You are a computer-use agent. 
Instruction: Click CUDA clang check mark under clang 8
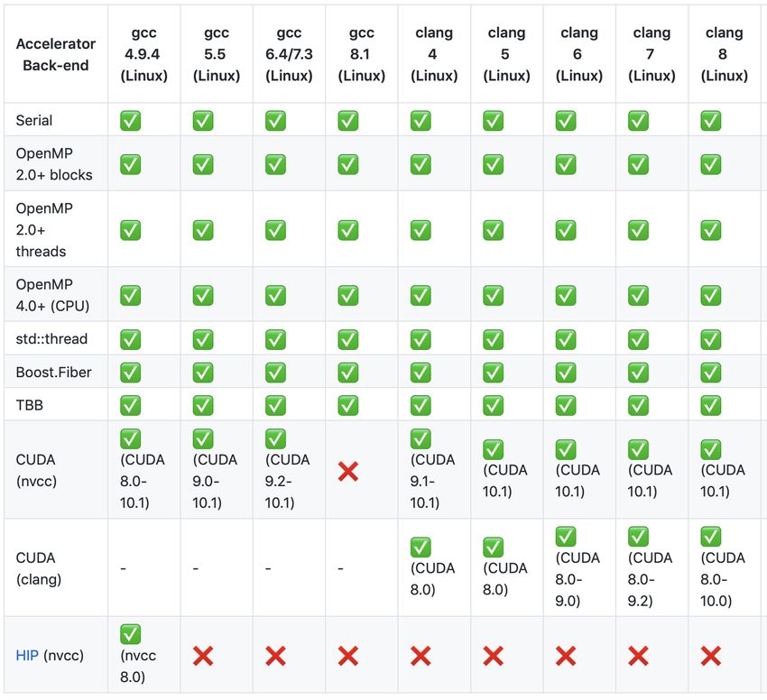pyautogui.click(x=711, y=536)
